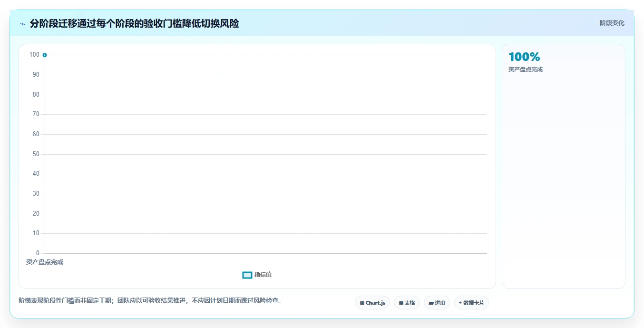This screenshot has width=644, height=328.
Task: Click the 100% stat value
Action: click(524, 57)
